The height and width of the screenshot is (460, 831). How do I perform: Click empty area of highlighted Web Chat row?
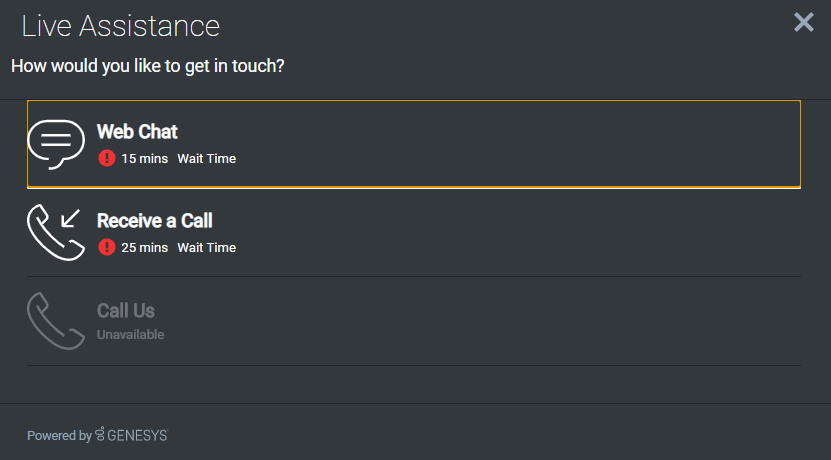click(503, 144)
